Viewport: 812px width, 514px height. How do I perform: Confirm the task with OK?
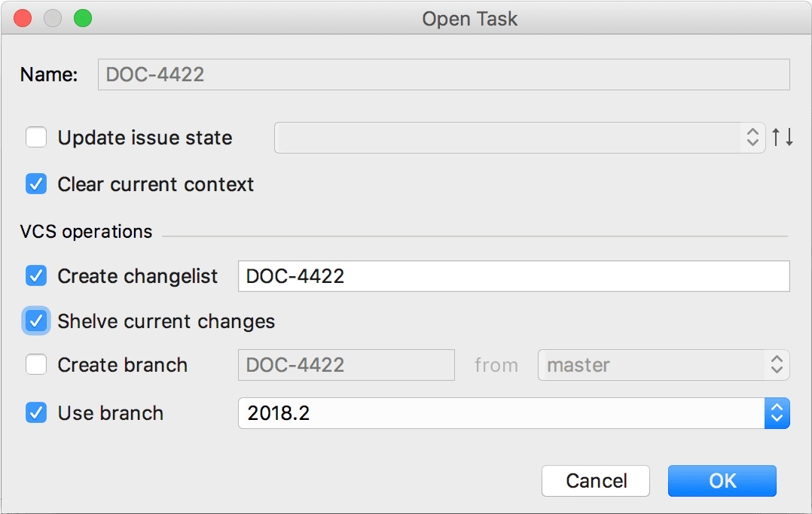point(722,481)
